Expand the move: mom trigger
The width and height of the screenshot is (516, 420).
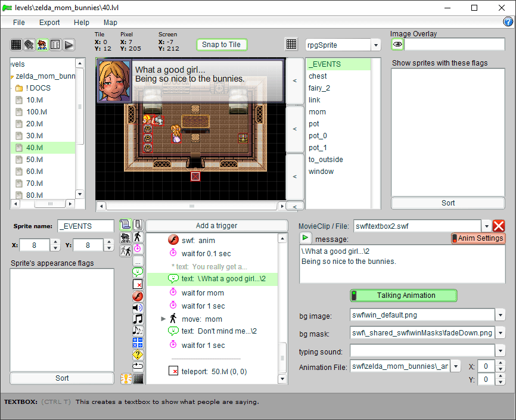point(163,319)
